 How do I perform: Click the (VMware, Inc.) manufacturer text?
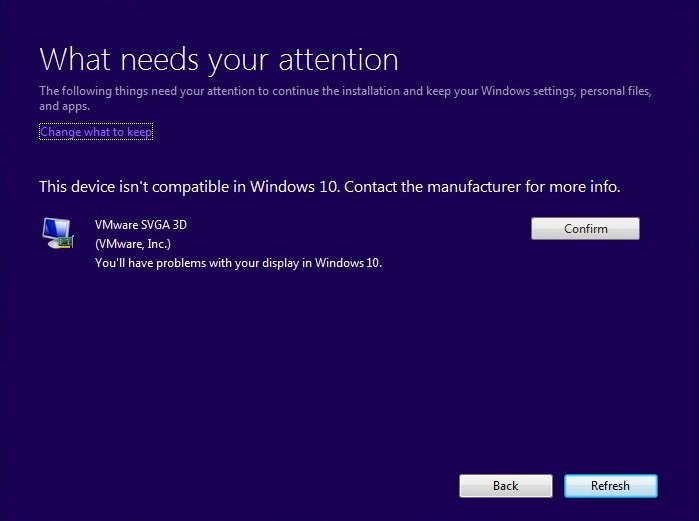pos(133,244)
